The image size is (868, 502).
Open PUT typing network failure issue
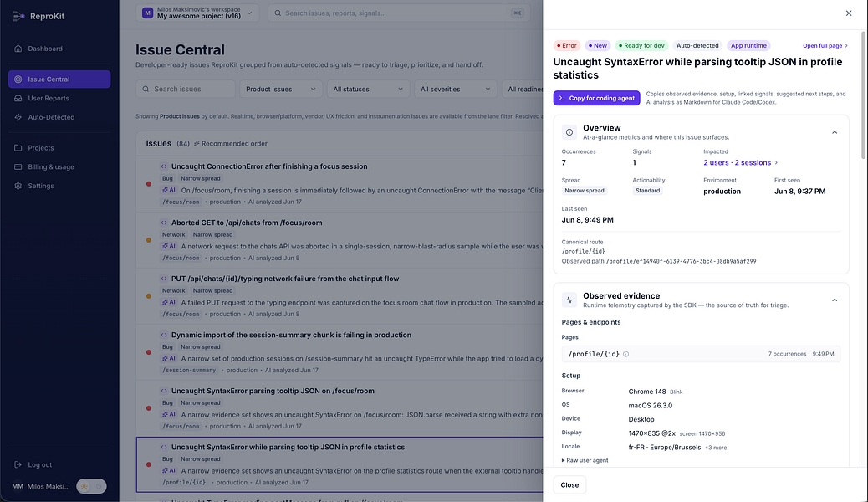[x=285, y=279]
